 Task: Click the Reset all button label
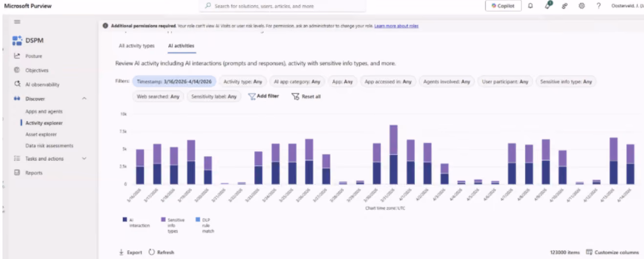point(311,97)
